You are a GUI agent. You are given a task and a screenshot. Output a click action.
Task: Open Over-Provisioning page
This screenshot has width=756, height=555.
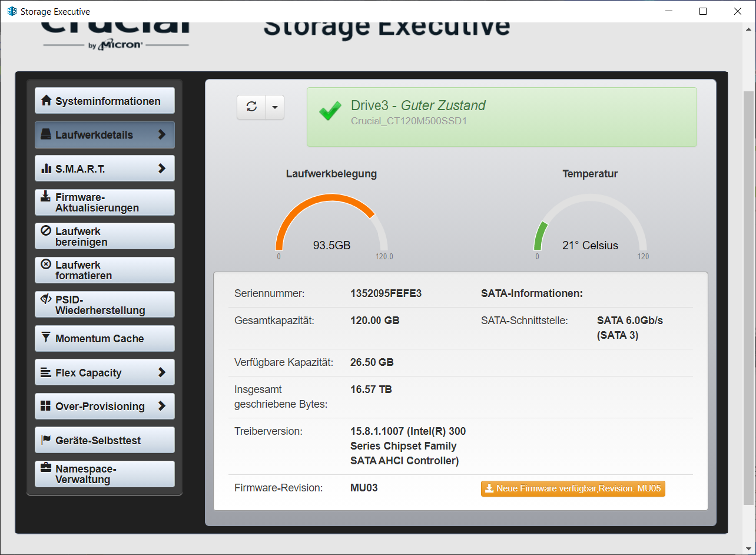[x=105, y=407]
